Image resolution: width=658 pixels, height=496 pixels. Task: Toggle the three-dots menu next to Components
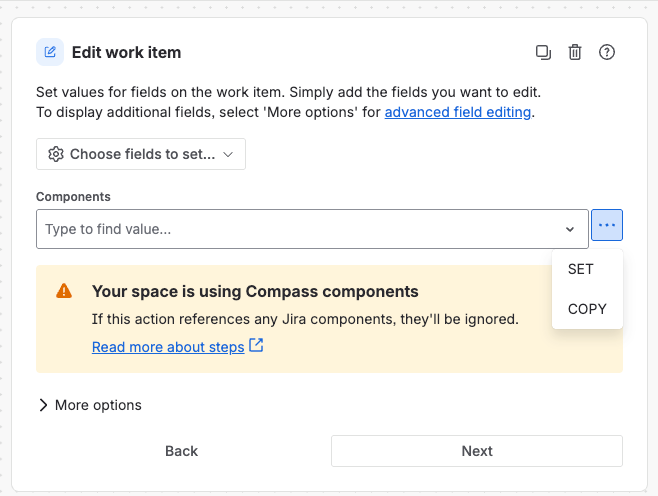[607, 225]
